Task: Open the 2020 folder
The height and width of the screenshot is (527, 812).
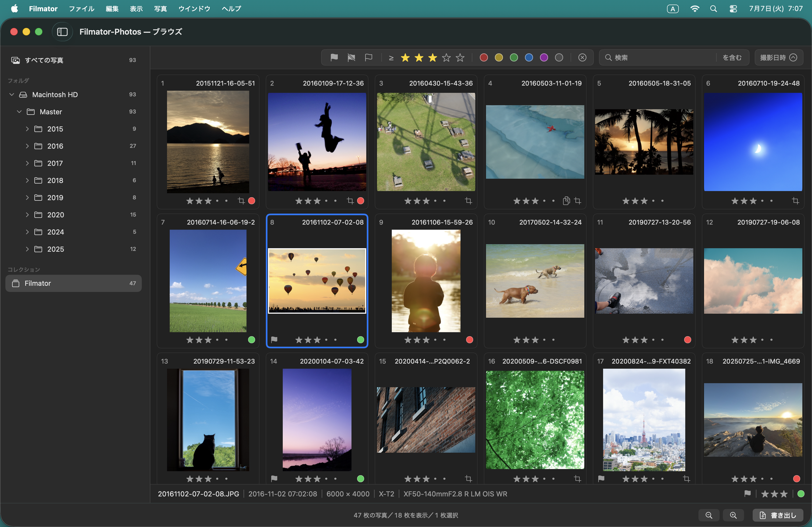Action: [x=73, y=214]
